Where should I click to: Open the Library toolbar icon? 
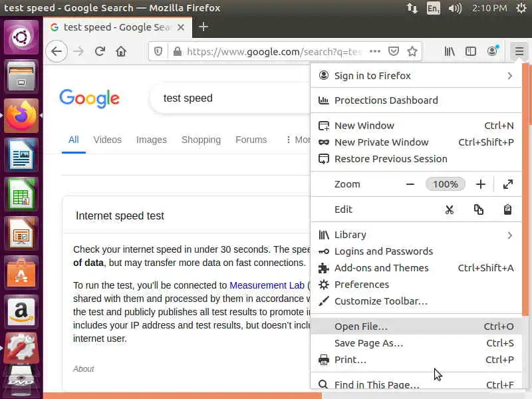point(450,51)
